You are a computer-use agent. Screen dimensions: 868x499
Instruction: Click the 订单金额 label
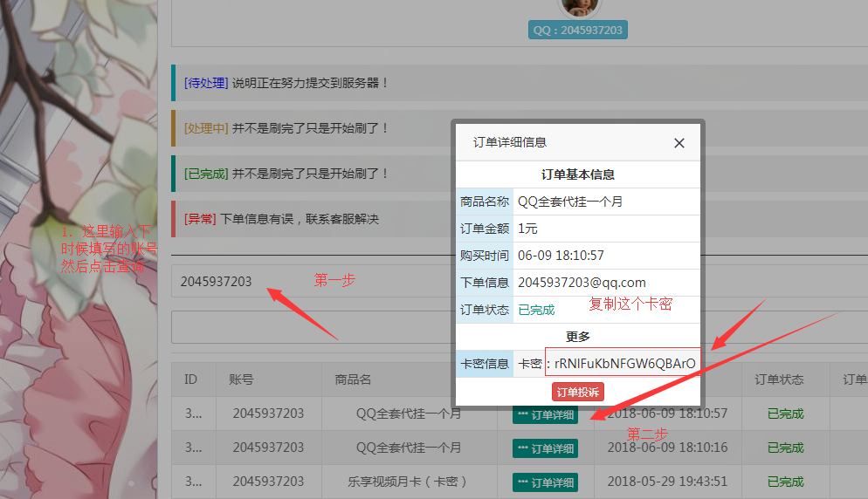tap(485, 229)
